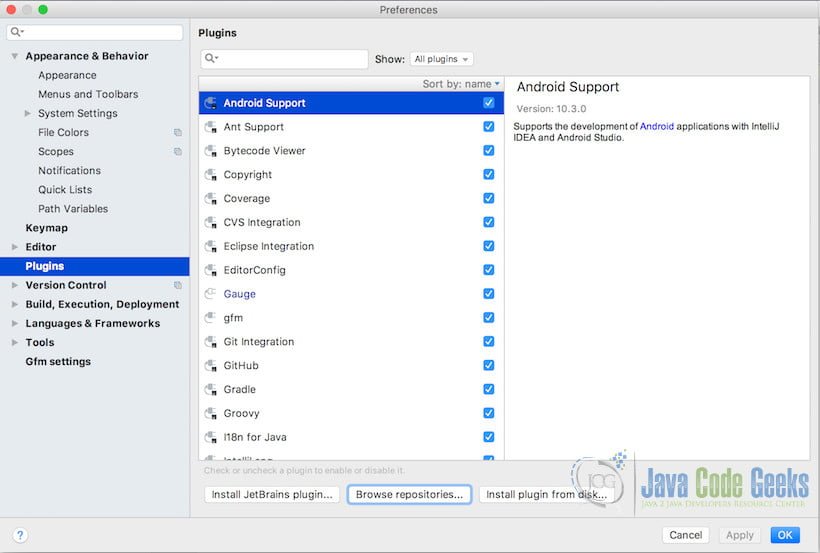Uncheck the Copyright plugin checkbox
The height and width of the screenshot is (553, 820).
(488, 174)
